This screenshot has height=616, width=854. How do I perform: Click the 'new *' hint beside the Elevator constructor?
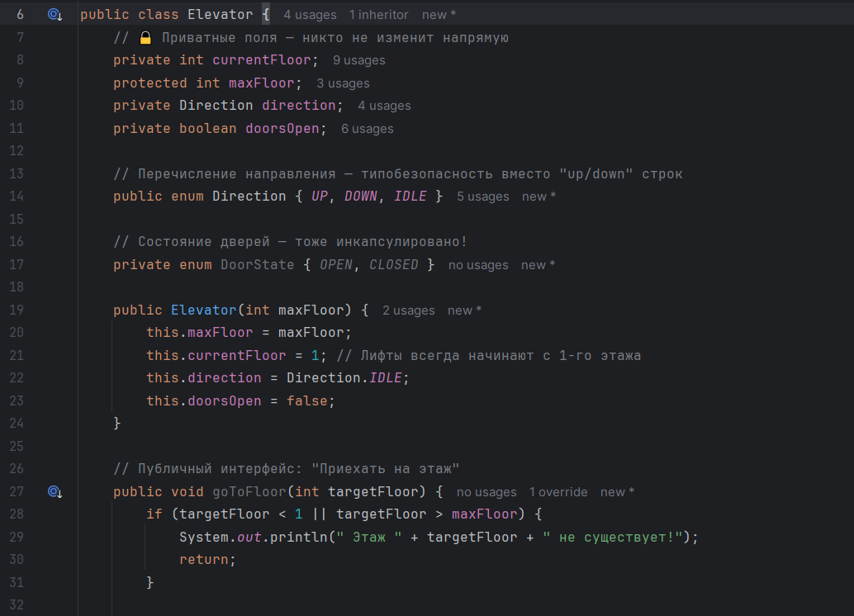(465, 310)
